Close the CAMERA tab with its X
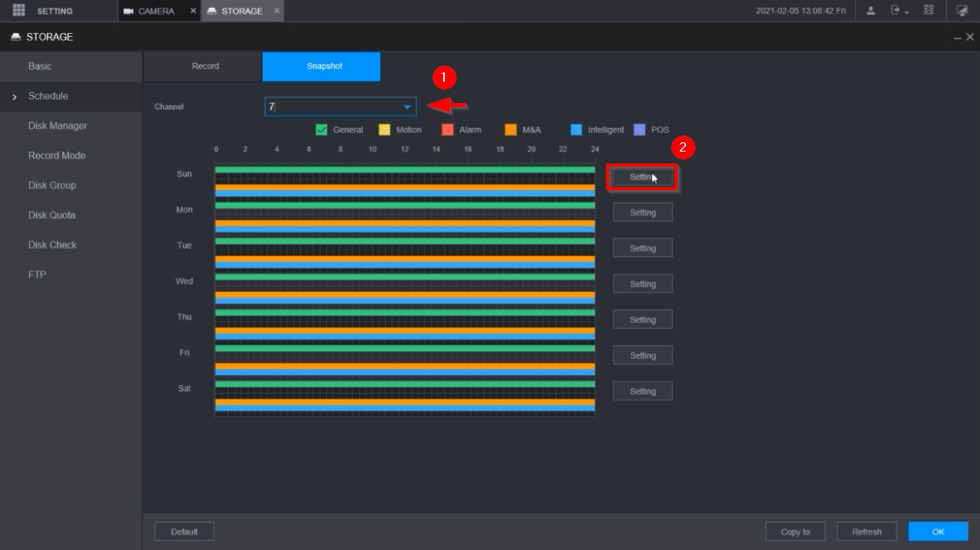This screenshot has width=980, height=550. tap(193, 11)
